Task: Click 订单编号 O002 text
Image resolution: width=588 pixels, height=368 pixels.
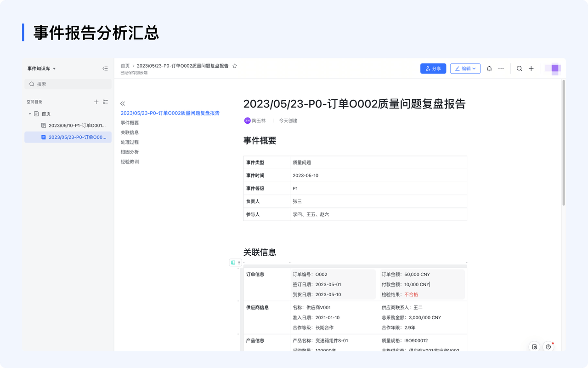Action: point(310,274)
